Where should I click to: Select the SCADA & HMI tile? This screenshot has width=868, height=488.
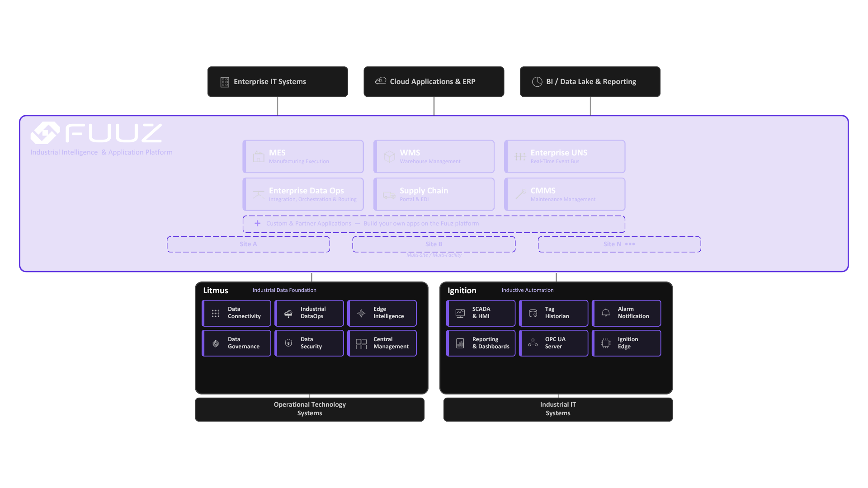(481, 313)
